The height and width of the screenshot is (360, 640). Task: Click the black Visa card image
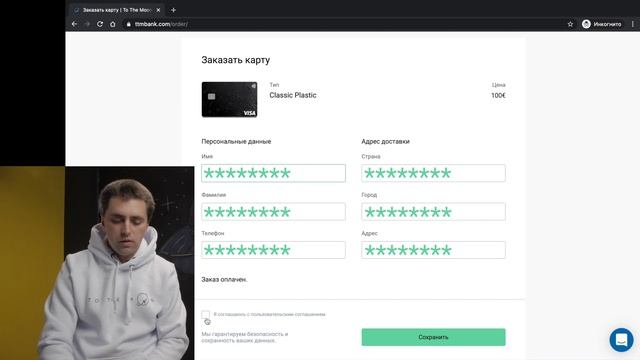coord(229,100)
